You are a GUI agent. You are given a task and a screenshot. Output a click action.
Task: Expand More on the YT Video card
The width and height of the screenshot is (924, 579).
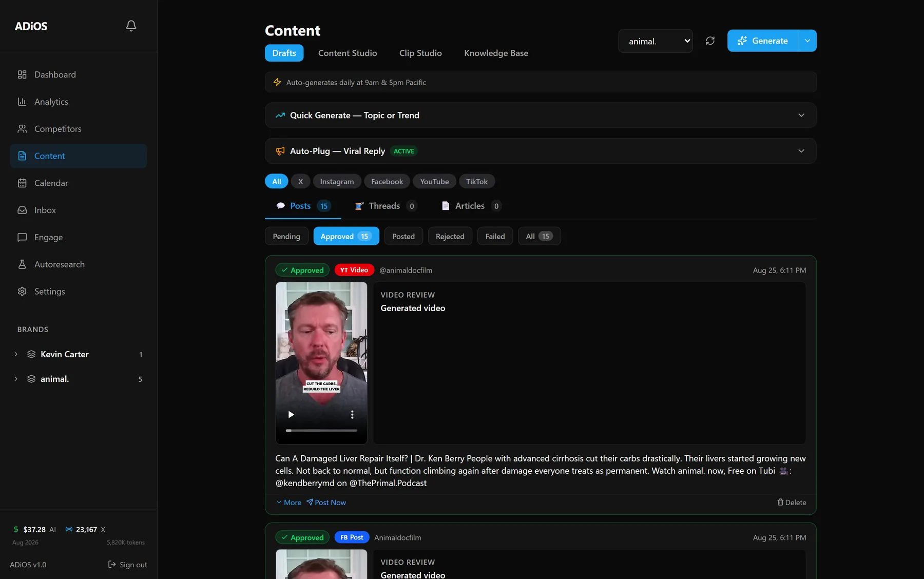coord(288,502)
